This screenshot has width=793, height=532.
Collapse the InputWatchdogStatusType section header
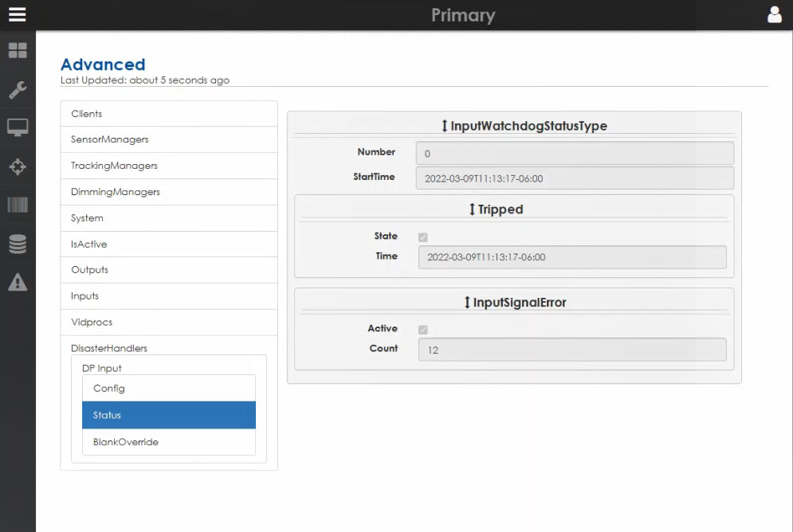(524, 126)
